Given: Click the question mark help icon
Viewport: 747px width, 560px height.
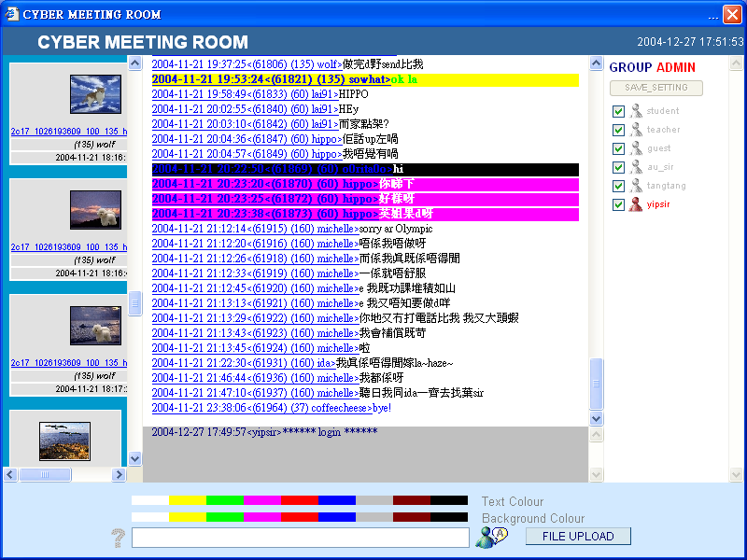Looking at the screenshot, I should coord(118,538).
